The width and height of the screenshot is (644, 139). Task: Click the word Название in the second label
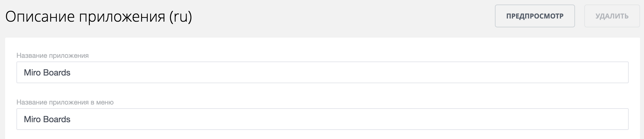pyautogui.click(x=32, y=102)
